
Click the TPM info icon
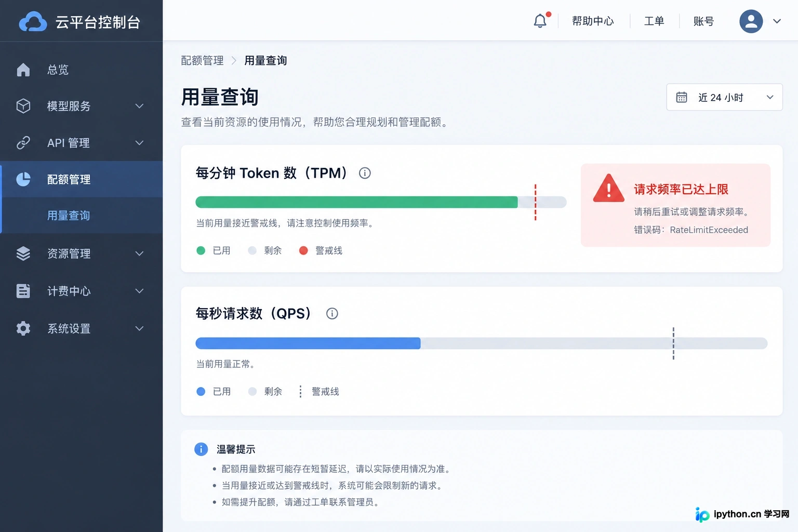[x=365, y=173]
